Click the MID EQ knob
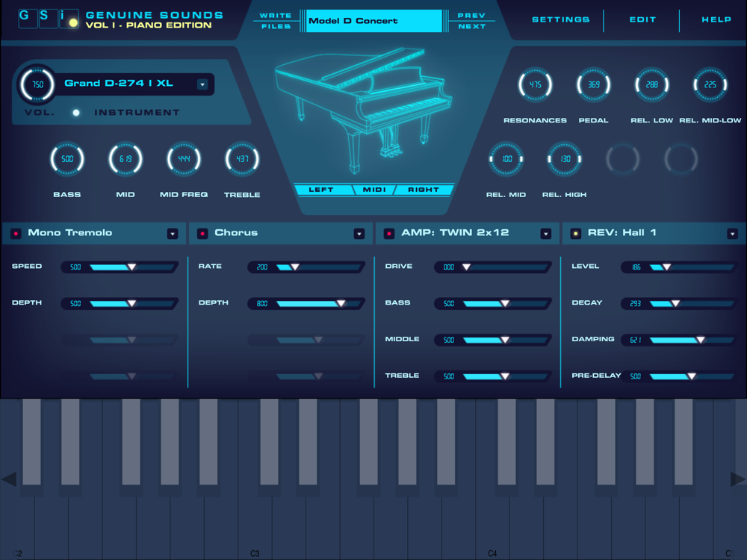747x560 pixels. pyautogui.click(x=125, y=159)
